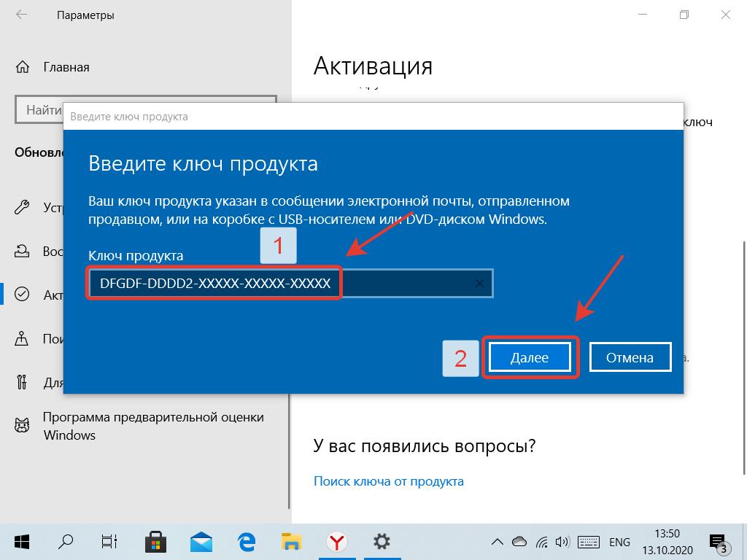Open Task View on the taskbar

tap(108, 542)
